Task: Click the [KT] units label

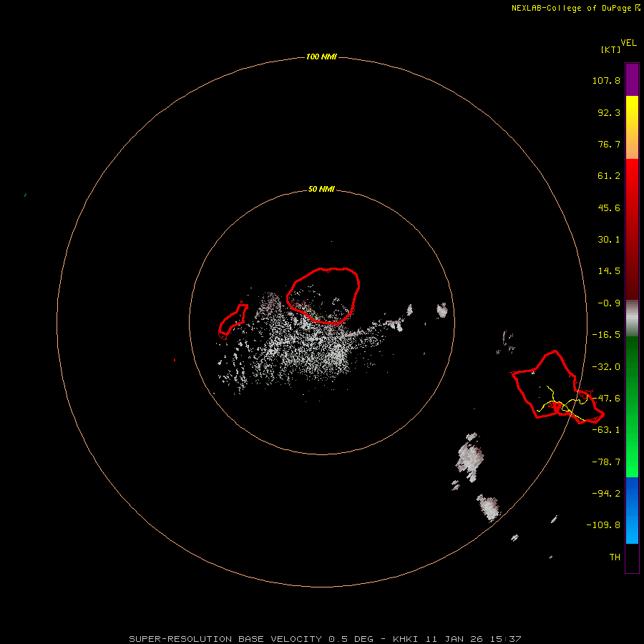Action: click(610, 49)
